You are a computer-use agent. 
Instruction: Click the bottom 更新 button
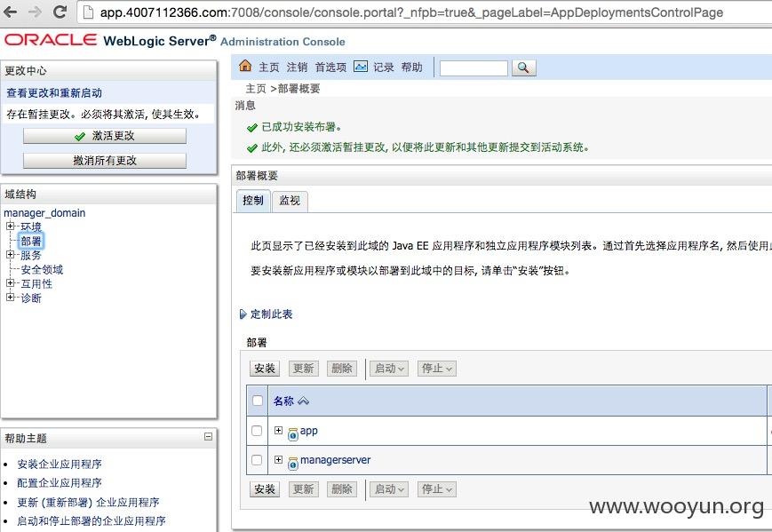pos(303,489)
